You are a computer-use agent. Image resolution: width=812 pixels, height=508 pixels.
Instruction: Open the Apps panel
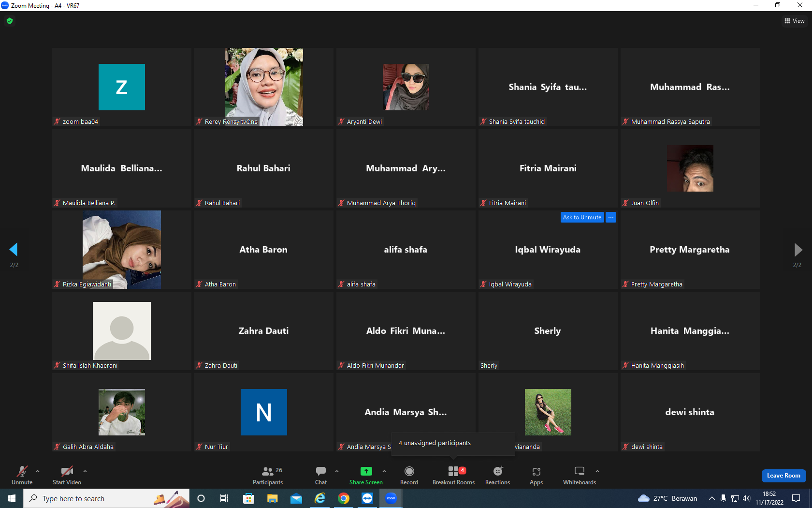coord(536,475)
